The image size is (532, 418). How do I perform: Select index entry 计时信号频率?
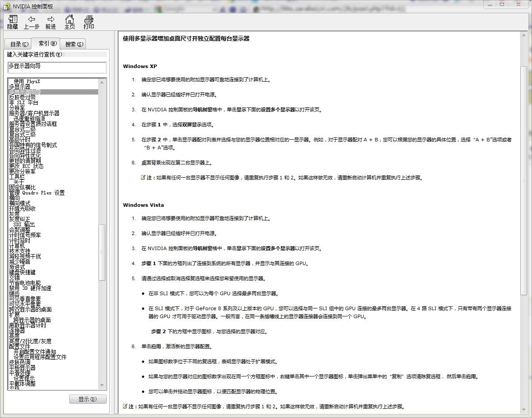point(25,236)
